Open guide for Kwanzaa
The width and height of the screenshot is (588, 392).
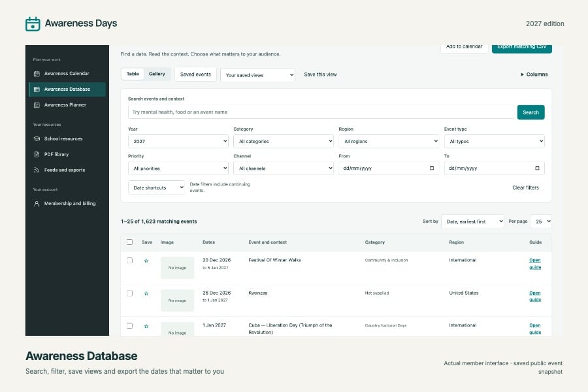point(535,297)
